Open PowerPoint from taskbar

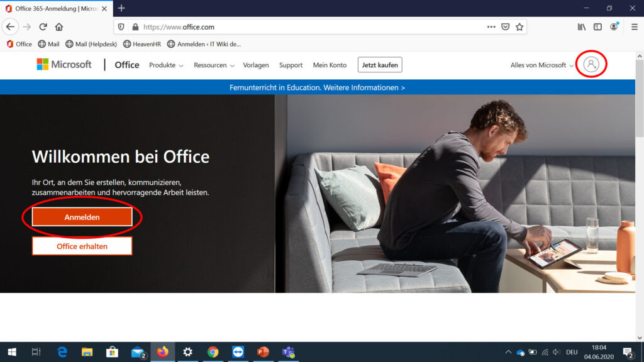263,352
